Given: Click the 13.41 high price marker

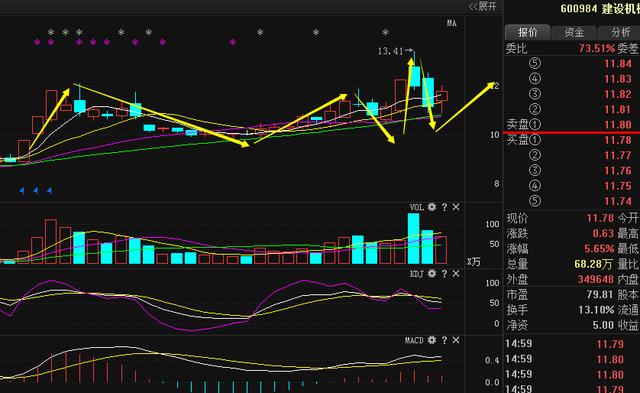Looking at the screenshot, I should tap(390, 51).
